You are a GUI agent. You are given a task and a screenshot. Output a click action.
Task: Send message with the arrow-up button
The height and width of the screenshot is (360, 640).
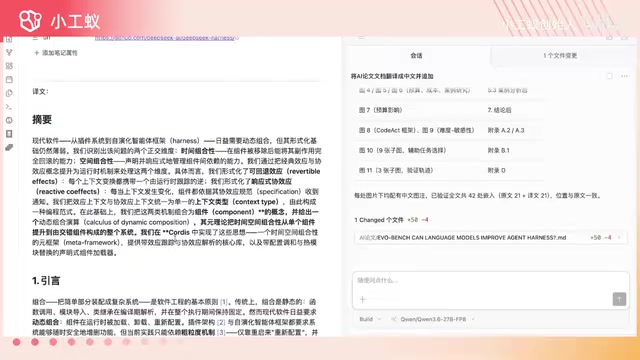619,299
